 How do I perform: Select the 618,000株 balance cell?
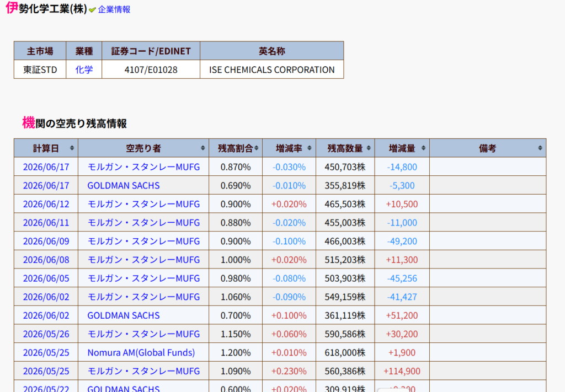tap(345, 352)
